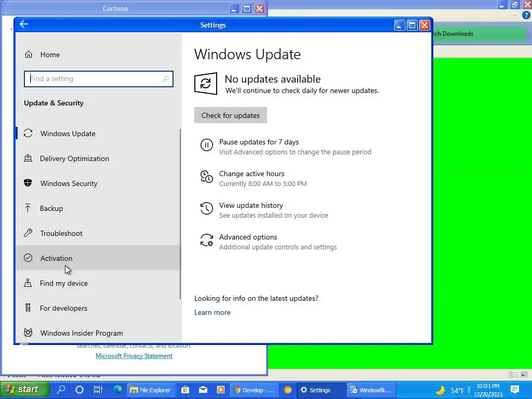
Task: Open Activation section
Action: click(x=98, y=258)
